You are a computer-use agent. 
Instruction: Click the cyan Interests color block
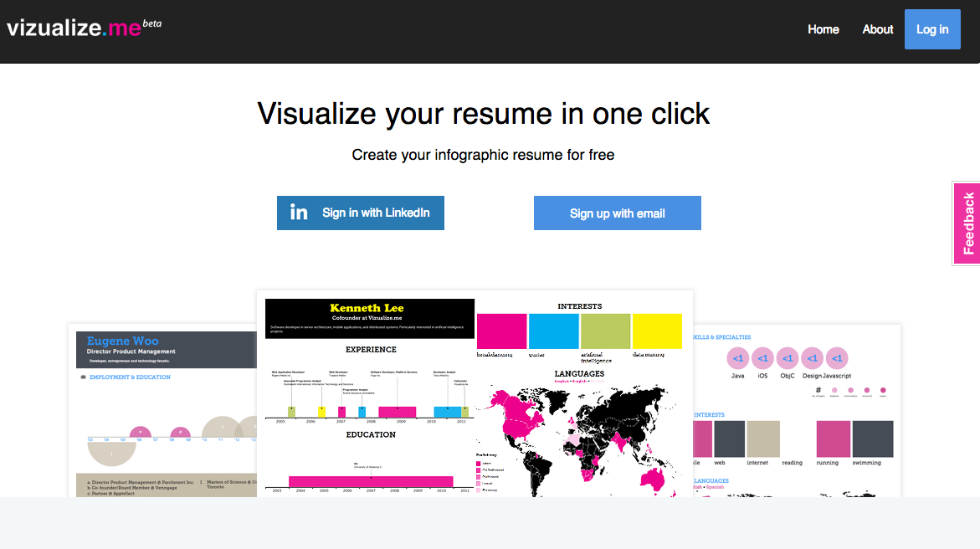tap(553, 331)
